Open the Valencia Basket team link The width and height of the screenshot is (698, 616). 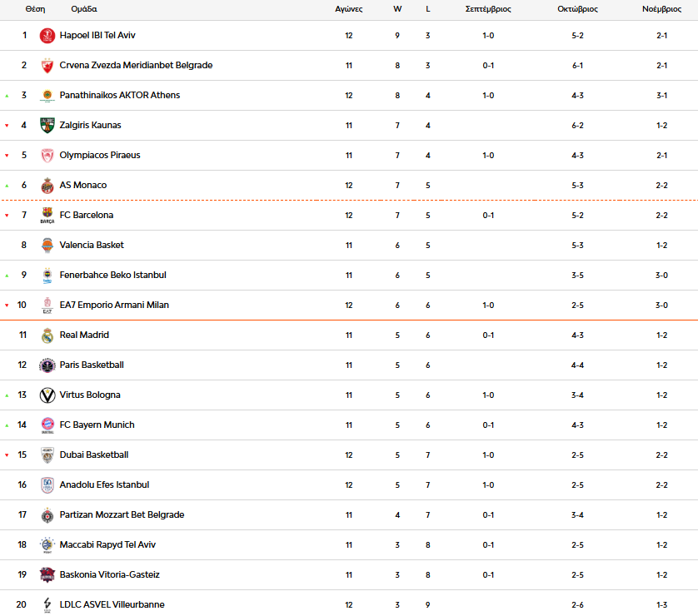92,246
